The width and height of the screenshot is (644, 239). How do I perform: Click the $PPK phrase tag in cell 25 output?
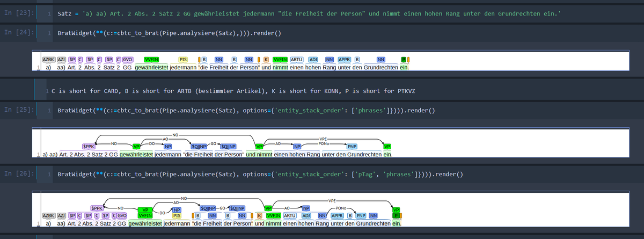click(89, 147)
